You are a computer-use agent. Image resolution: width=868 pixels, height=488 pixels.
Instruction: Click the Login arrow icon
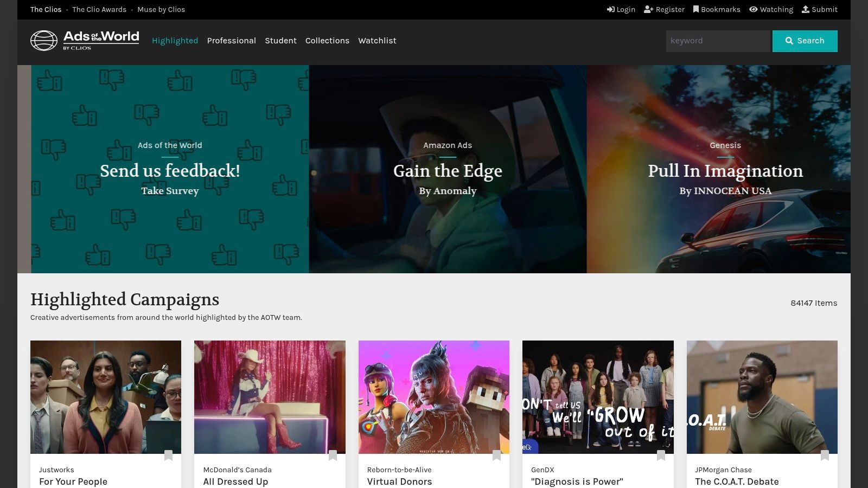610,10
